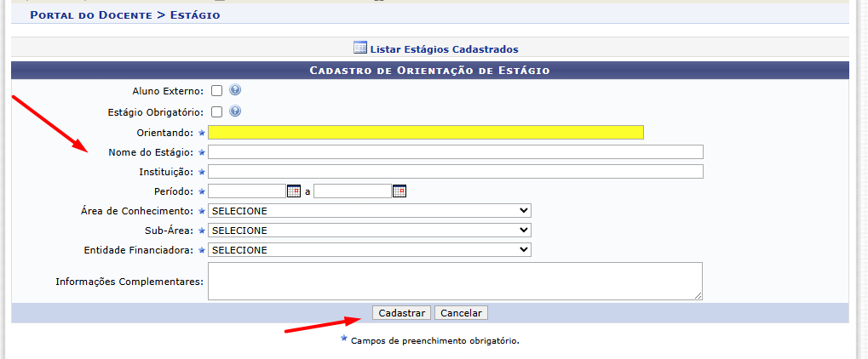This screenshot has width=868, height=359.
Task: Check the Aluno Externo checkbox
Action: pyautogui.click(x=217, y=91)
